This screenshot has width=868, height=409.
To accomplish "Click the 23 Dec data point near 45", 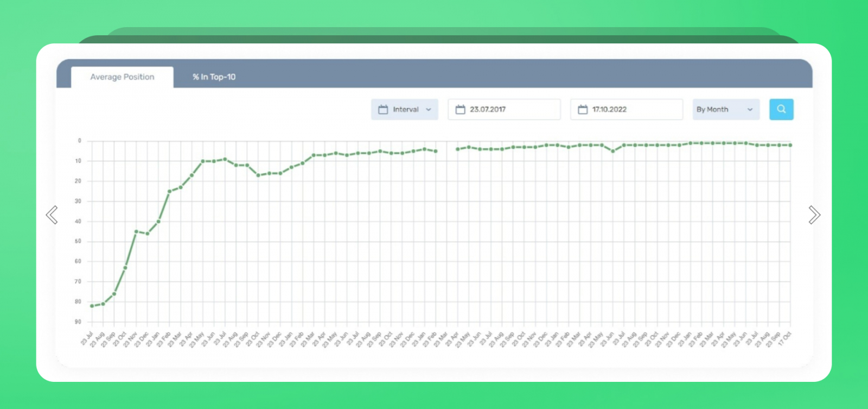I will 147,234.
